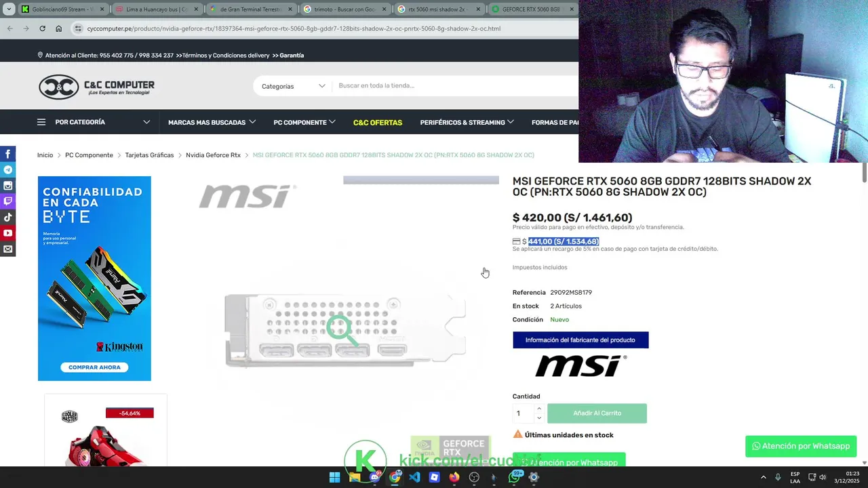The width and height of the screenshot is (868, 488).
Task: Open the TikTok social sidebar icon
Action: pos(7,218)
